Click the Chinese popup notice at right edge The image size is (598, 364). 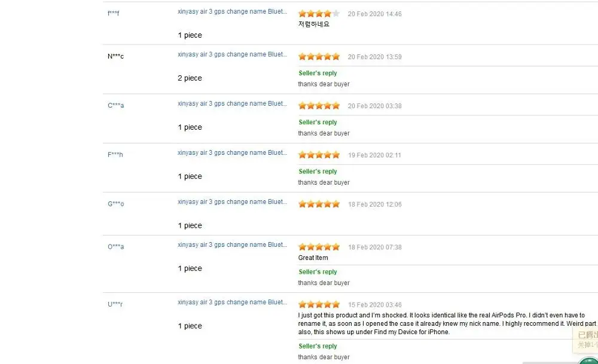[586, 339]
